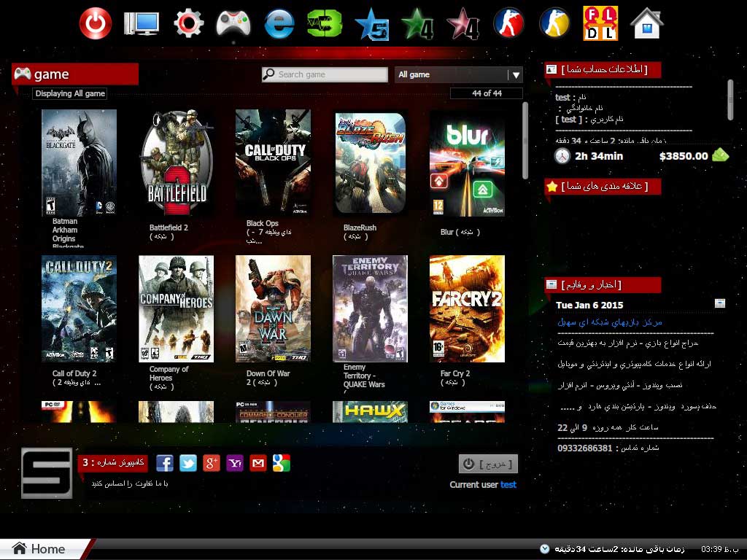Click the white house home icon
Image resolution: width=747 pixels, height=560 pixels.
[646, 23]
